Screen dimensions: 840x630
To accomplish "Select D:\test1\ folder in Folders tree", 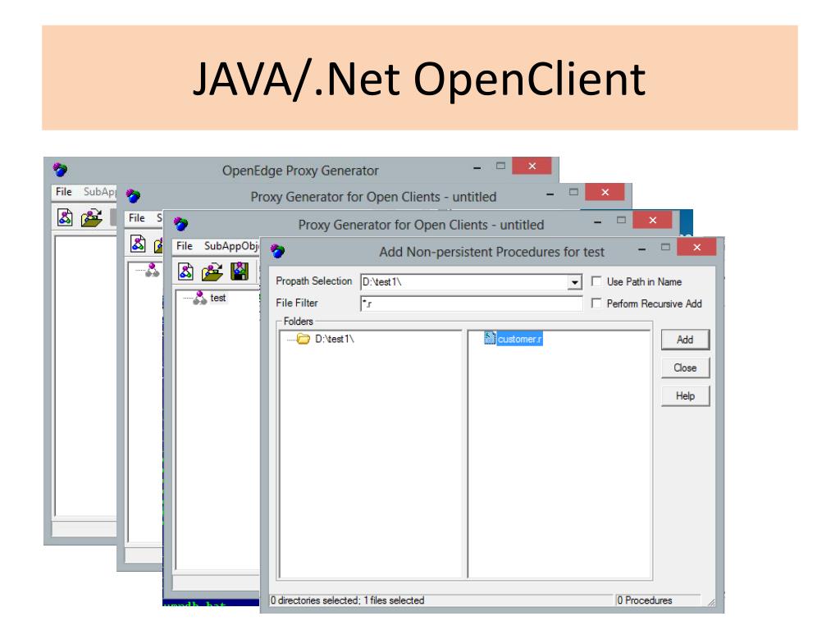I will tap(335, 339).
